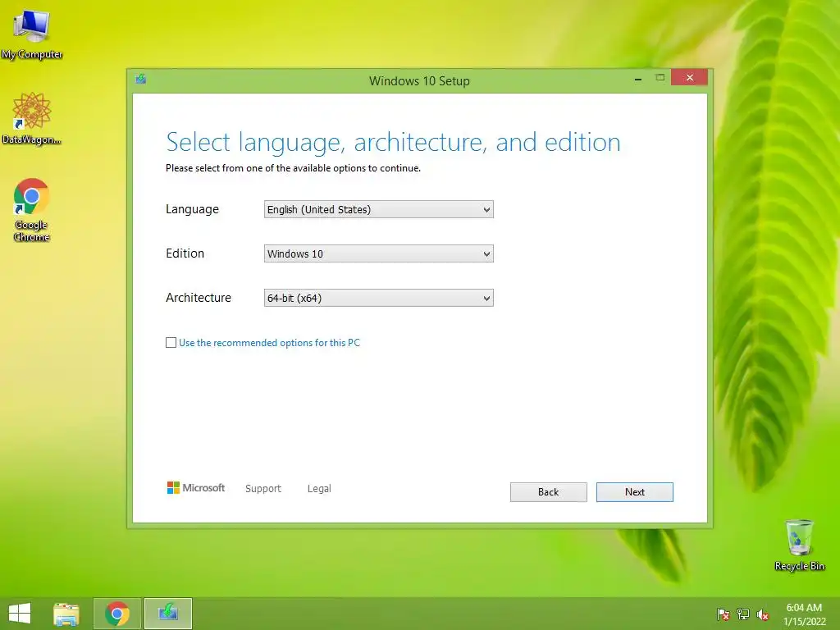Click the Language label text
Image resolution: width=840 pixels, height=630 pixels.
192,209
